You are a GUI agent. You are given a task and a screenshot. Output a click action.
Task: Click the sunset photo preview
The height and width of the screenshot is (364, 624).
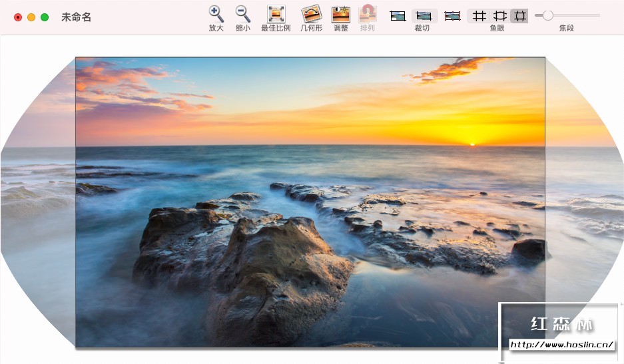click(x=310, y=202)
